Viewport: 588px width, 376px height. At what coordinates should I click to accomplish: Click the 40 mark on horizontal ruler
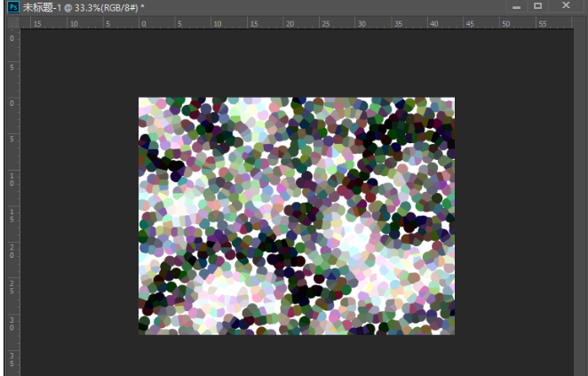(434, 23)
